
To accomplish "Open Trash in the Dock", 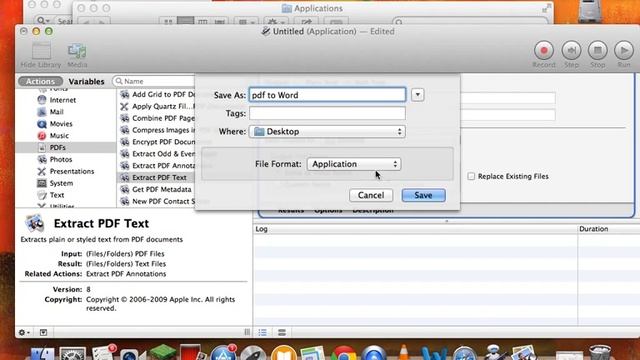I will tap(600, 353).
